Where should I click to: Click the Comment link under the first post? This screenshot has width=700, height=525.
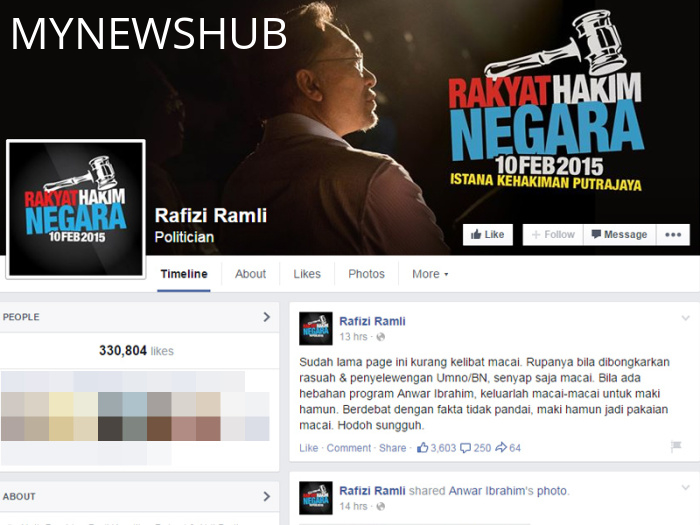(x=349, y=448)
